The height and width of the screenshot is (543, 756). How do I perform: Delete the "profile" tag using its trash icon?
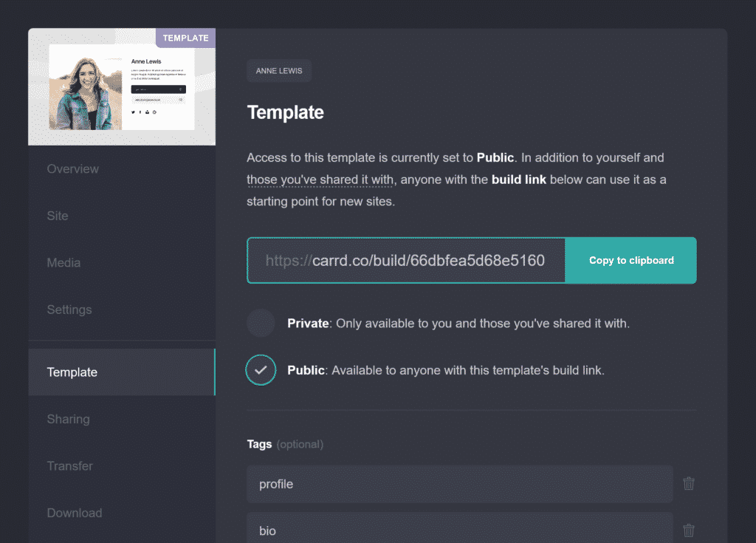(x=688, y=483)
